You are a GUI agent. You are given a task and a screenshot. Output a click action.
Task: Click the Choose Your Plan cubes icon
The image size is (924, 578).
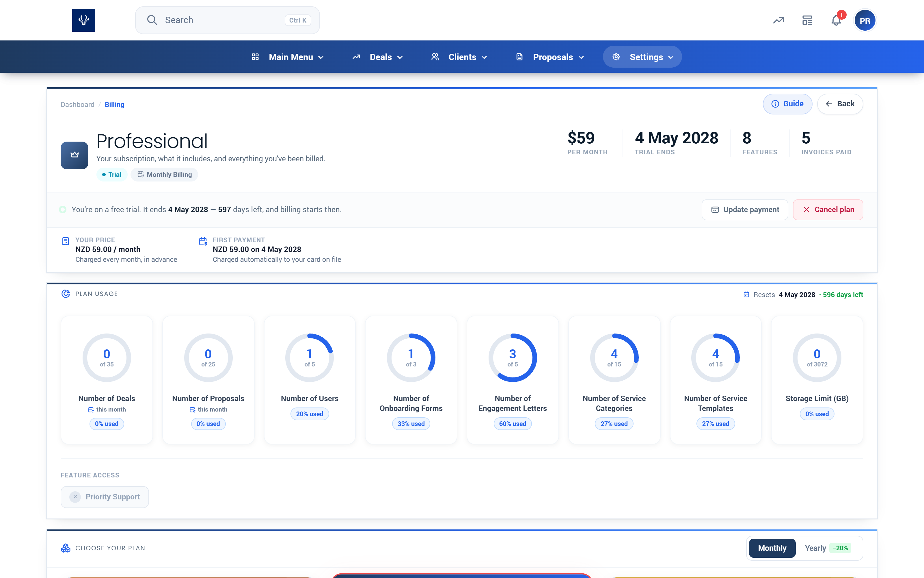pyautogui.click(x=66, y=548)
